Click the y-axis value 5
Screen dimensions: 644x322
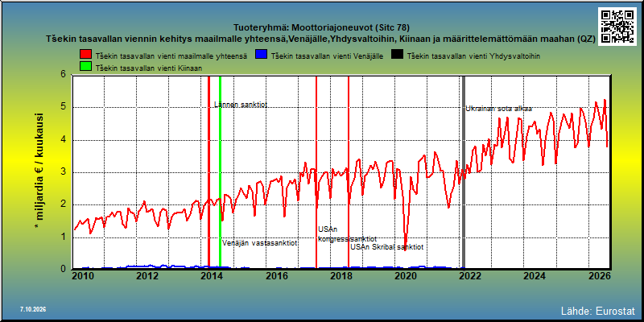(x=64, y=107)
